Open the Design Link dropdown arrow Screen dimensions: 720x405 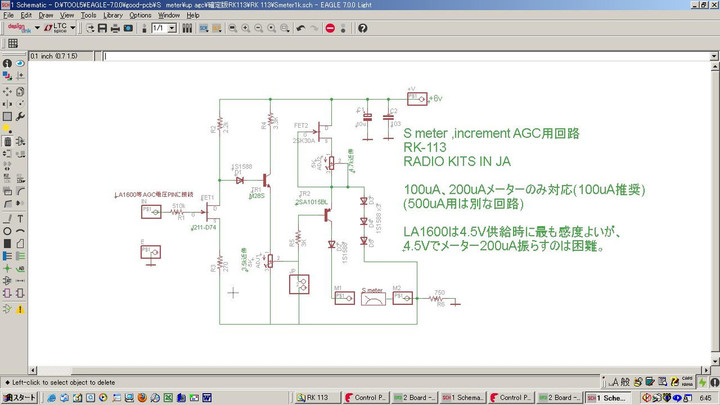click(36, 28)
